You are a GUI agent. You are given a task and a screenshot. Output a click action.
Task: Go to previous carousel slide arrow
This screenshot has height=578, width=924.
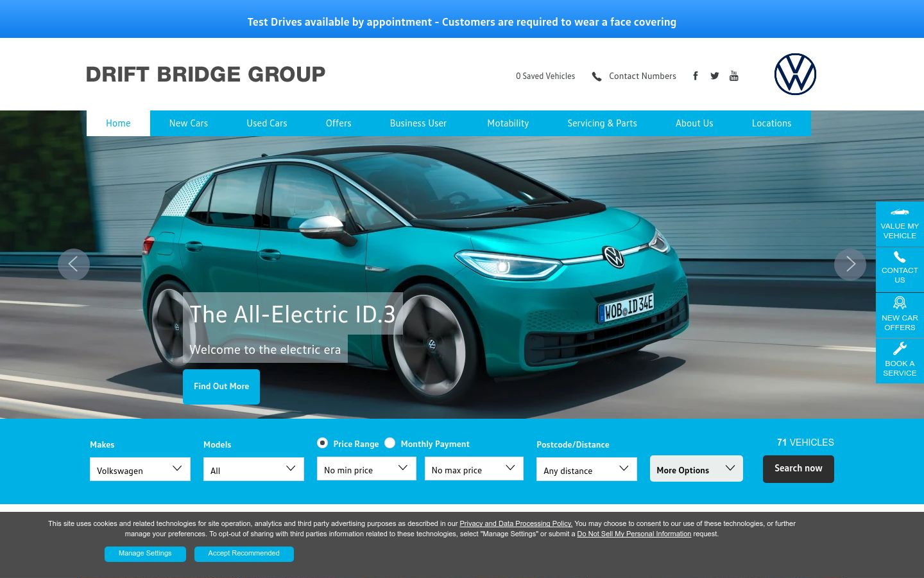(x=74, y=264)
